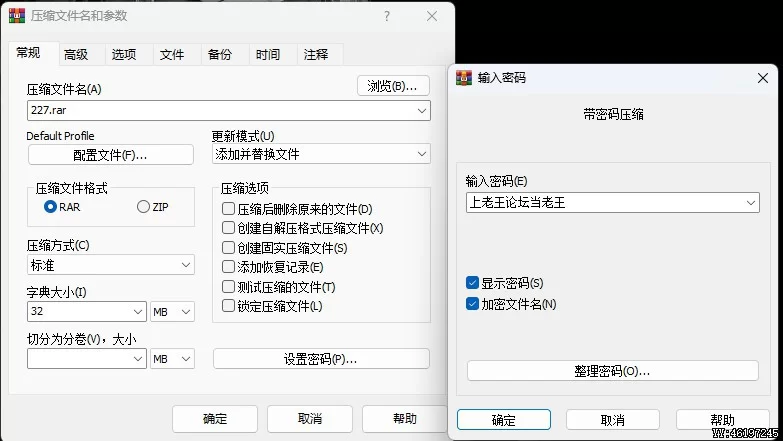783x441 pixels.
Task: Enable 锁定压缩文件 checkbox
Action: [228, 306]
